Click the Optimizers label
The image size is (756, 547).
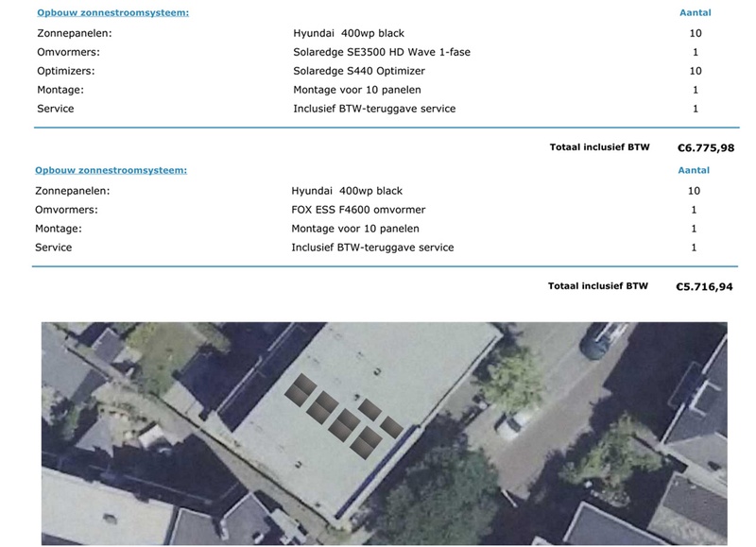[61, 69]
